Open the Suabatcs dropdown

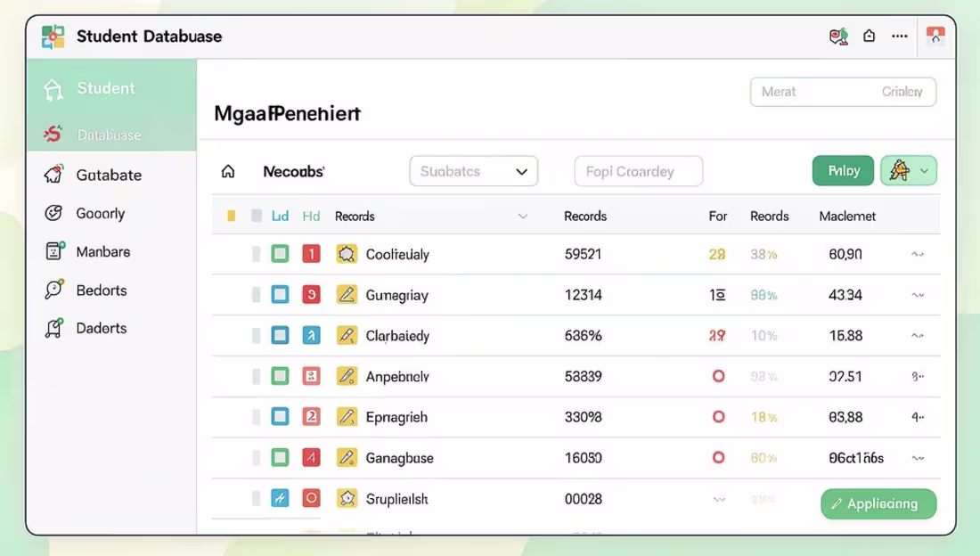pyautogui.click(x=474, y=171)
